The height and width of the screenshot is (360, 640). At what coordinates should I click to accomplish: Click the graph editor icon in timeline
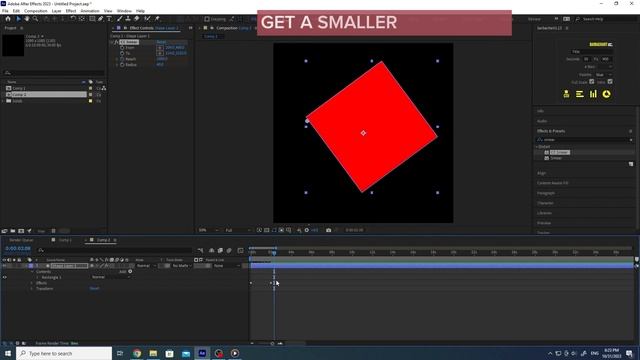coord(240,250)
